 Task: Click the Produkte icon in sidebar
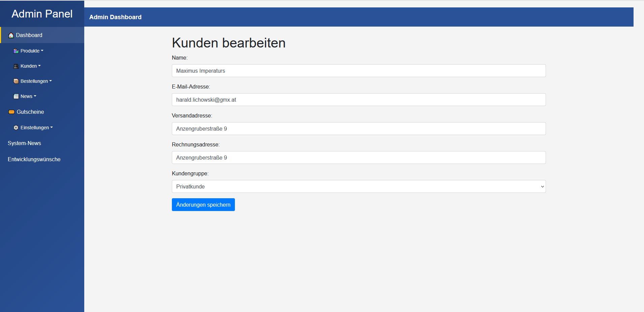16,51
